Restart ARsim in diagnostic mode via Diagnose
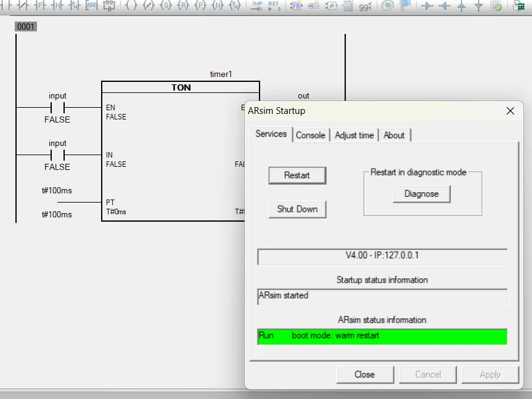The width and height of the screenshot is (532, 399). pyautogui.click(x=421, y=194)
